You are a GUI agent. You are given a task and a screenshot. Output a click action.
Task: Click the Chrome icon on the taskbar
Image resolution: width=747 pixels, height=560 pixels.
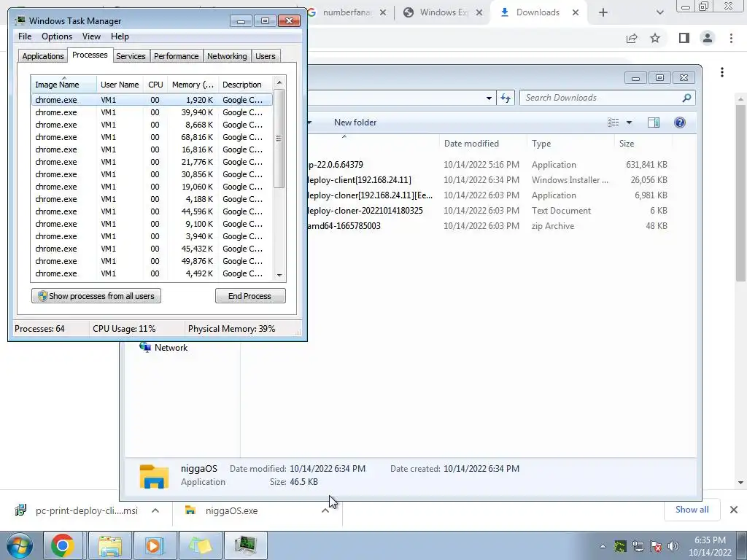(x=63, y=545)
